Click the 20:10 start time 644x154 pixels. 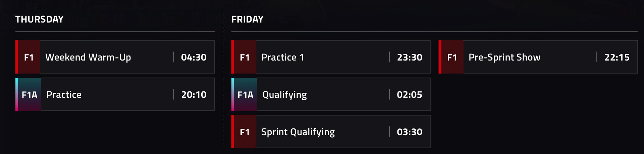[x=194, y=95]
